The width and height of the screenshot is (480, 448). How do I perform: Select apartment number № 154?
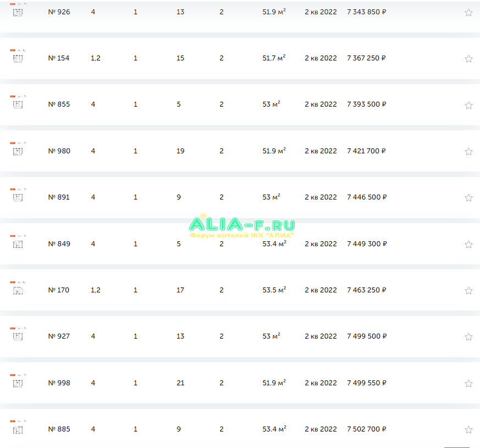click(x=59, y=58)
